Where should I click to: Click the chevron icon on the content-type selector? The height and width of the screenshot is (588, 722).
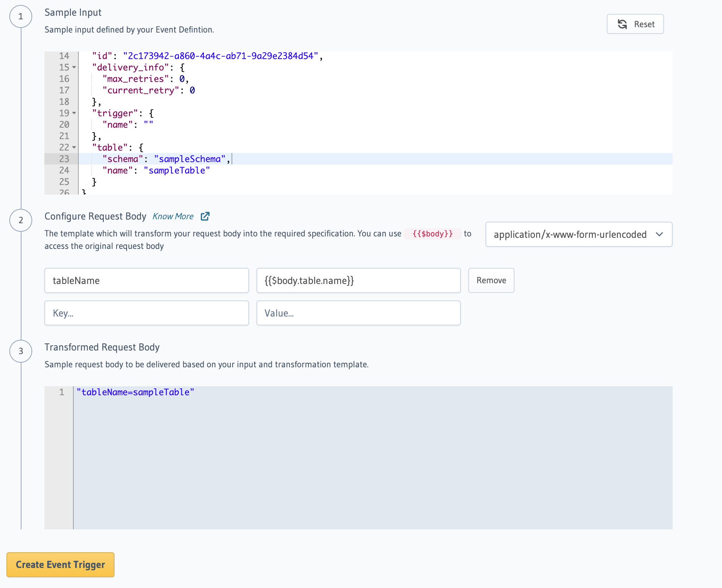(x=660, y=235)
